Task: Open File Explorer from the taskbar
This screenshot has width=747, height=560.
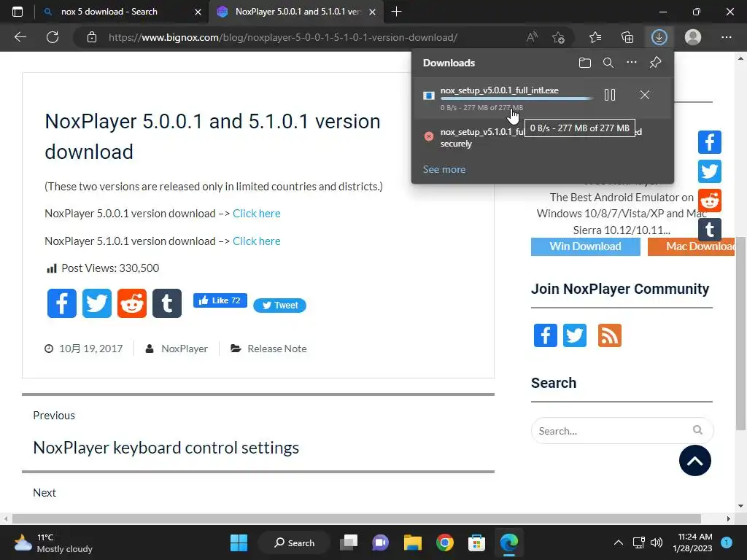Action: click(x=413, y=542)
